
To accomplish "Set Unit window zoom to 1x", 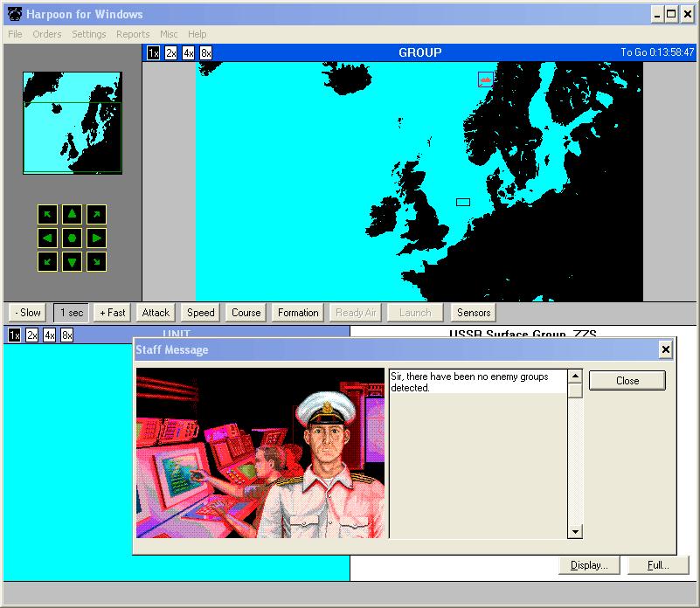I will click(14, 335).
